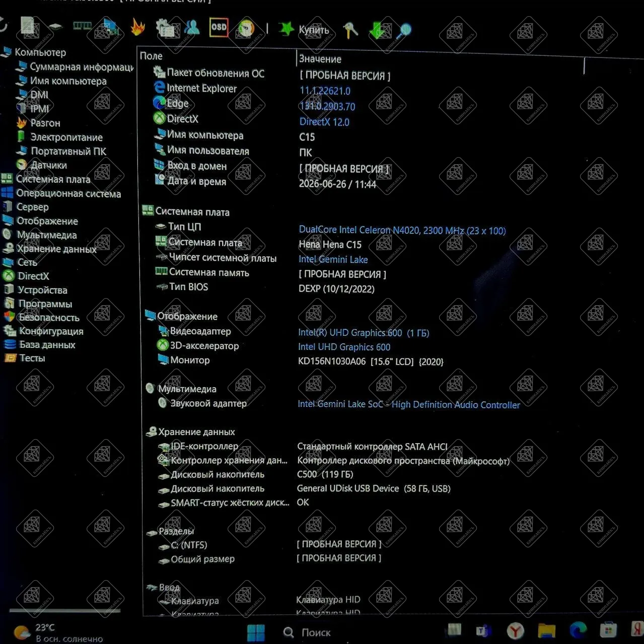This screenshot has width=644, height=644.
Task: Click the Поиск taskbar search box
Action: pos(307,632)
